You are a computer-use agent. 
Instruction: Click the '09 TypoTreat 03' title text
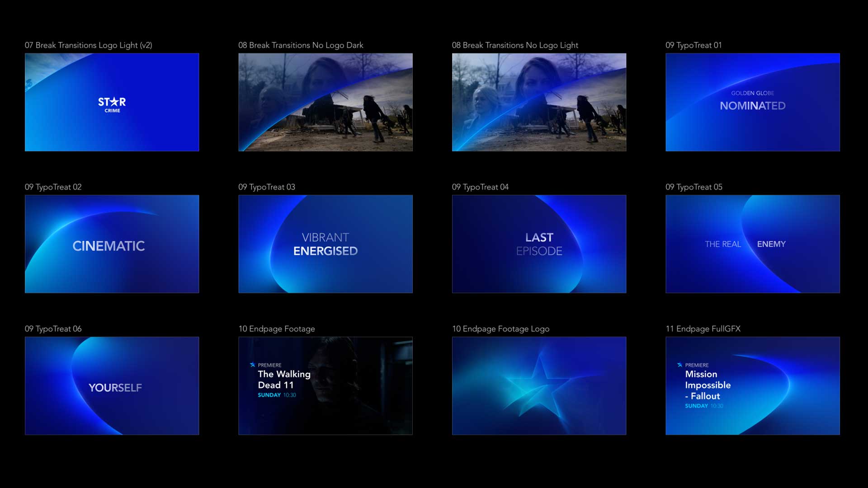click(x=266, y=187)
